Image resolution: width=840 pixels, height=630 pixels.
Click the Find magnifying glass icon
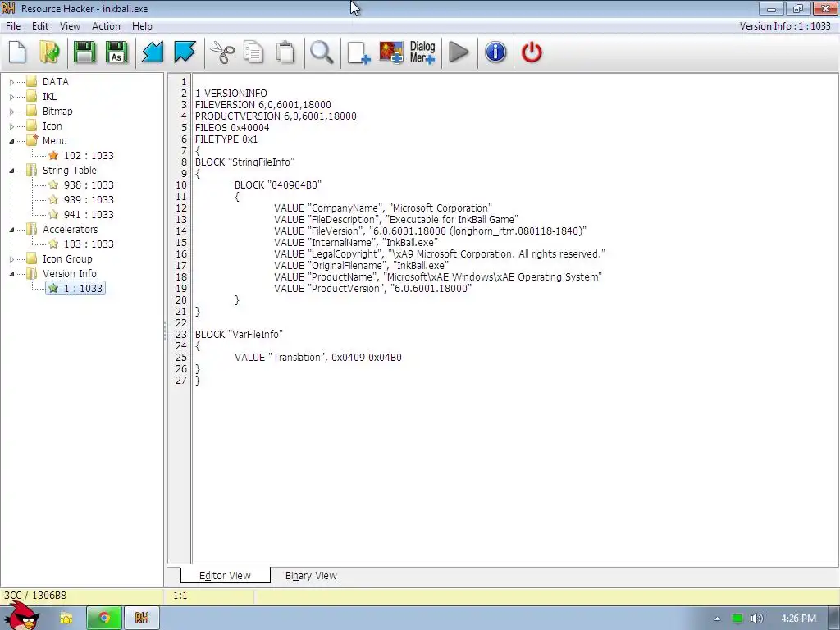pos(322,52)
